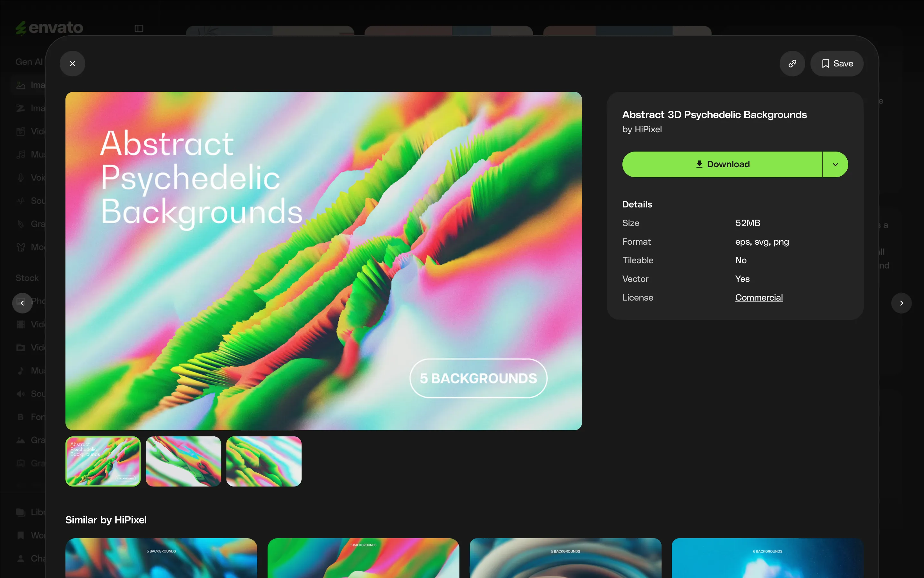
Task: Click the Stock sidebar section heading
Action: click(27, 278)
